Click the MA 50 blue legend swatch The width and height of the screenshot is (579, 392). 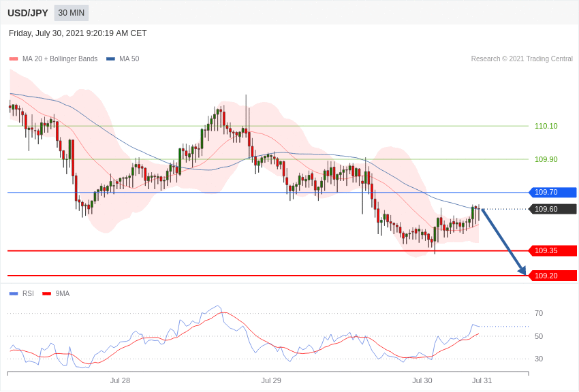click(110, 59)
